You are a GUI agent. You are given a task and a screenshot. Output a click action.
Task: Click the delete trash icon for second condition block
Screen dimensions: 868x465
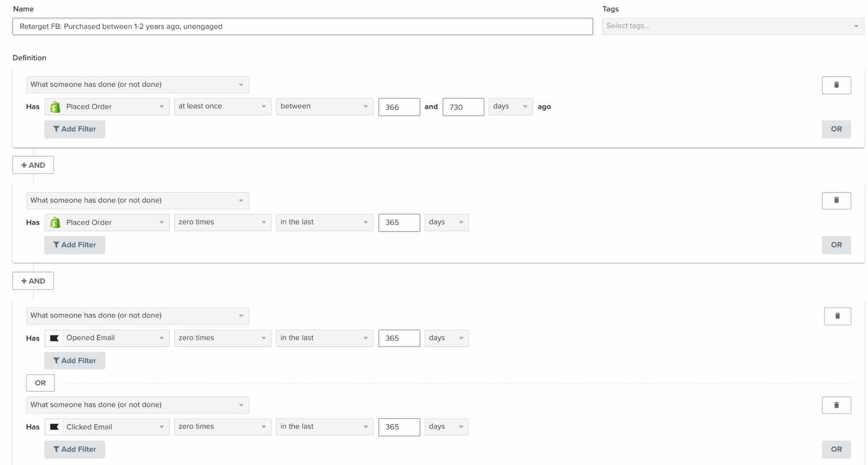click(x=837, y=200)
